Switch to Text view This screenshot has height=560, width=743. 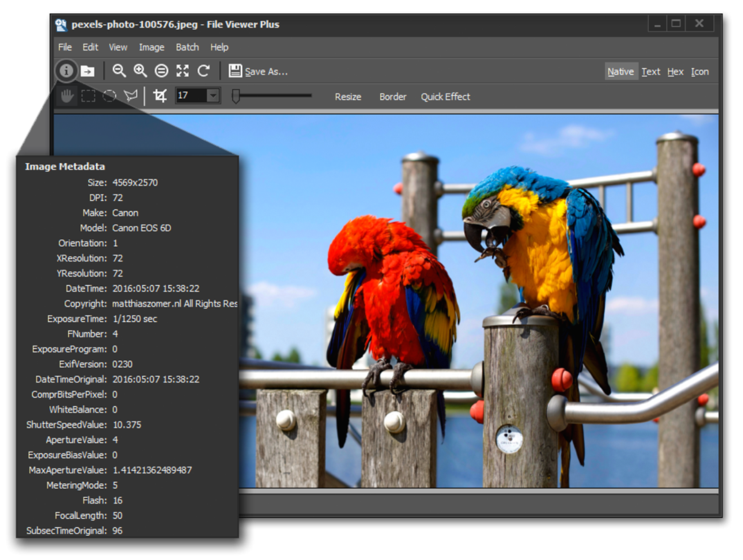pos(650,71)
